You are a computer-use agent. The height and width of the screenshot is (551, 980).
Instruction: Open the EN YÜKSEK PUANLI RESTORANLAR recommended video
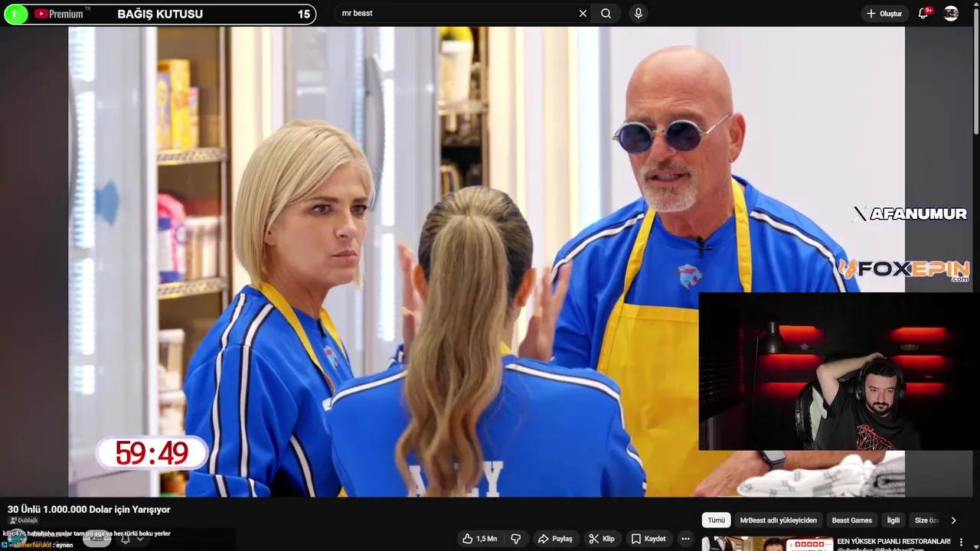pos(893,541)
